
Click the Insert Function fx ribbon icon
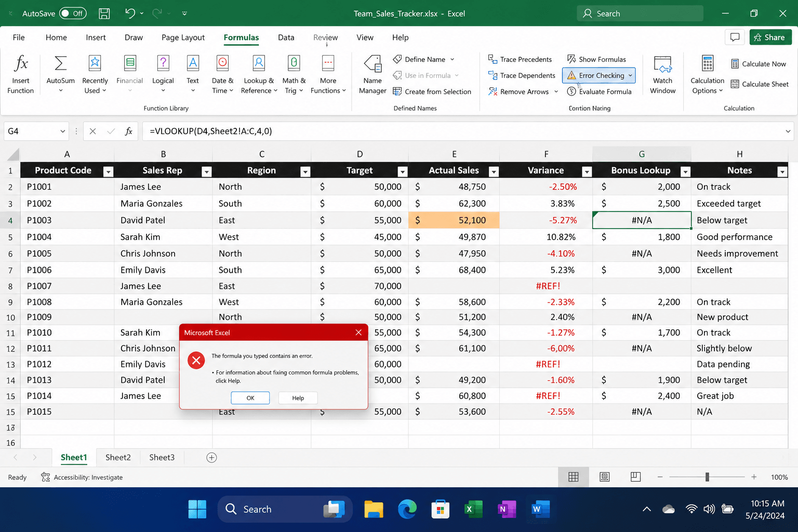coord(21,74)
